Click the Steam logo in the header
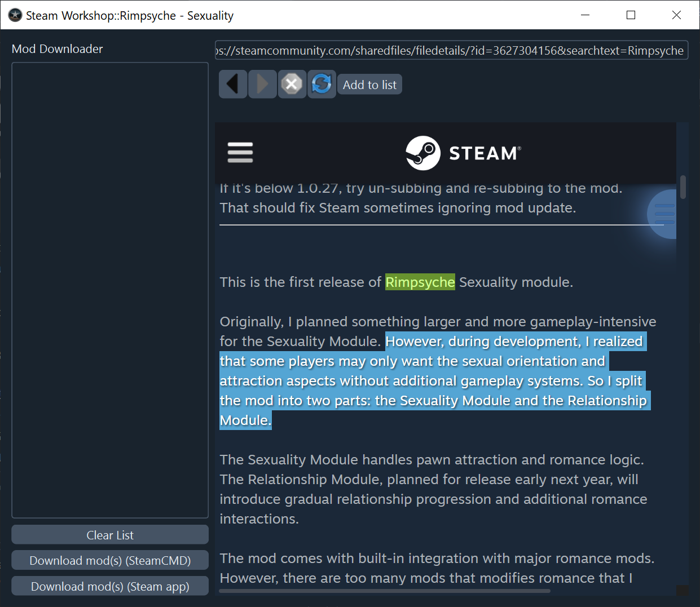The height and width of the screenshot is (607, 700). tap(463, 153)
